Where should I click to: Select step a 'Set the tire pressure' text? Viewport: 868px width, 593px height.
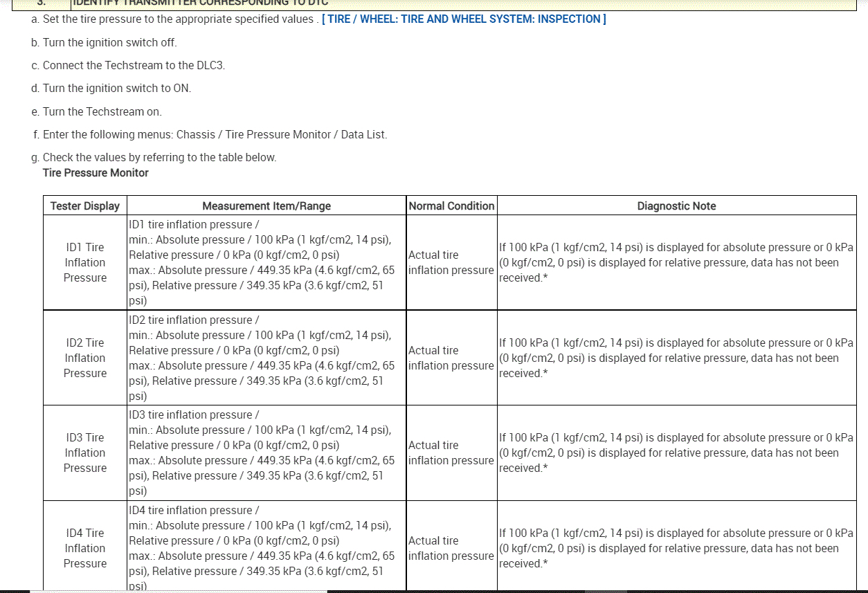tap(174, 19)
